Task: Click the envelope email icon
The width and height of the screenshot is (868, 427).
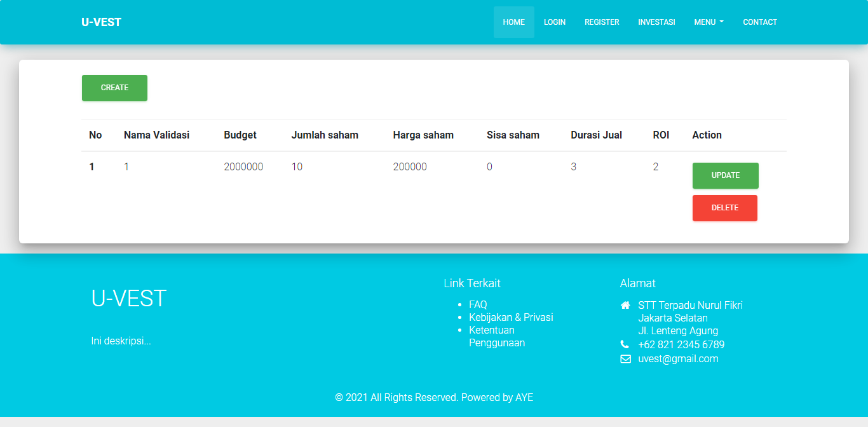Action: pyautogui.click(x=625, y=359)
